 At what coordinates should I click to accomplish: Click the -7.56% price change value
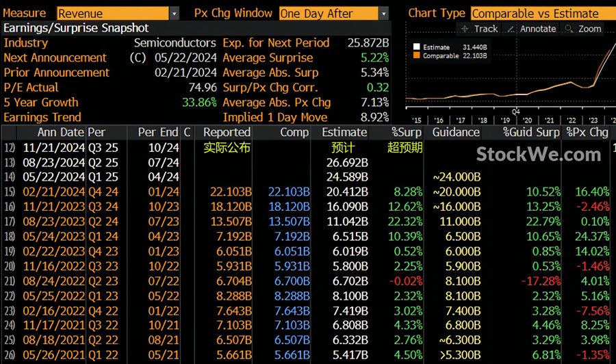tap(593, 311)
